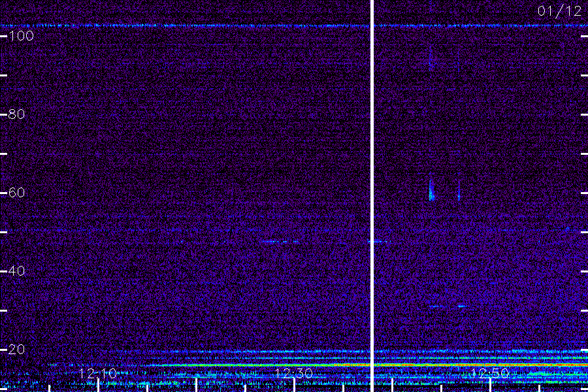Click the 40 frequency axis label
588x392 pixels.
point(16,271)
